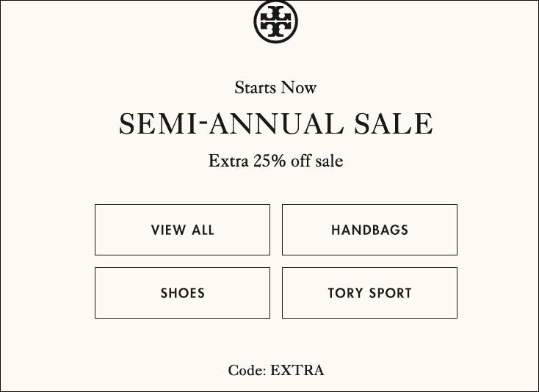This screenshot has width=539, height=392.
Task: Click the word SEMI-ANNUAL in the headline
Action: pyautogui.click(x=231, y=123)
